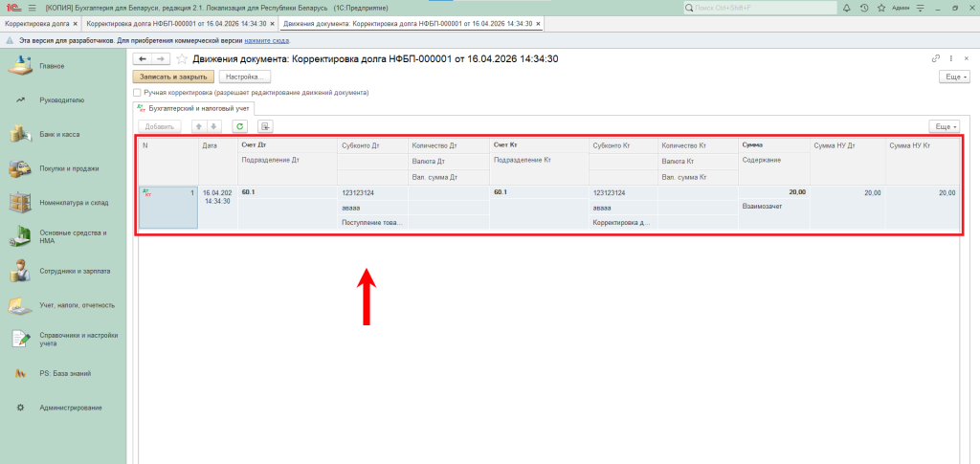This screenshot has height=464, width=980.
Task: Navigate back with the left arrow
Action: [x=143, y=59]
